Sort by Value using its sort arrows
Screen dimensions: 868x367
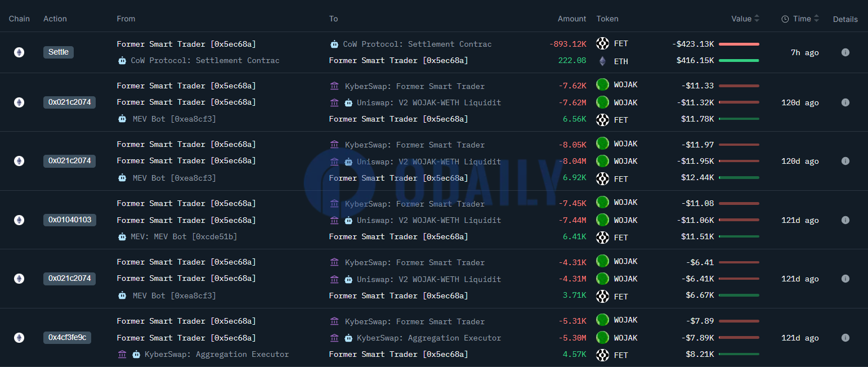pos(757,19)
